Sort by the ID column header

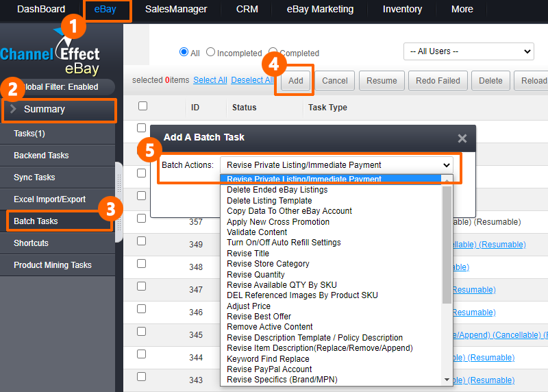[x=195, y=108]
